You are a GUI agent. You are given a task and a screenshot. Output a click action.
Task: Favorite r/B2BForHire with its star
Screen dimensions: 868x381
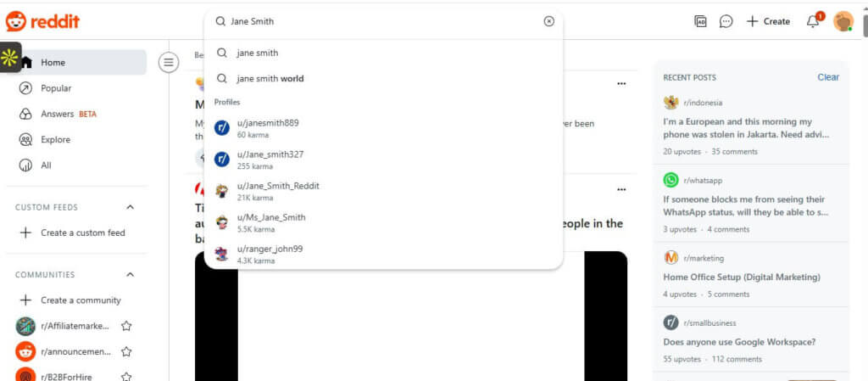(126, 377)
